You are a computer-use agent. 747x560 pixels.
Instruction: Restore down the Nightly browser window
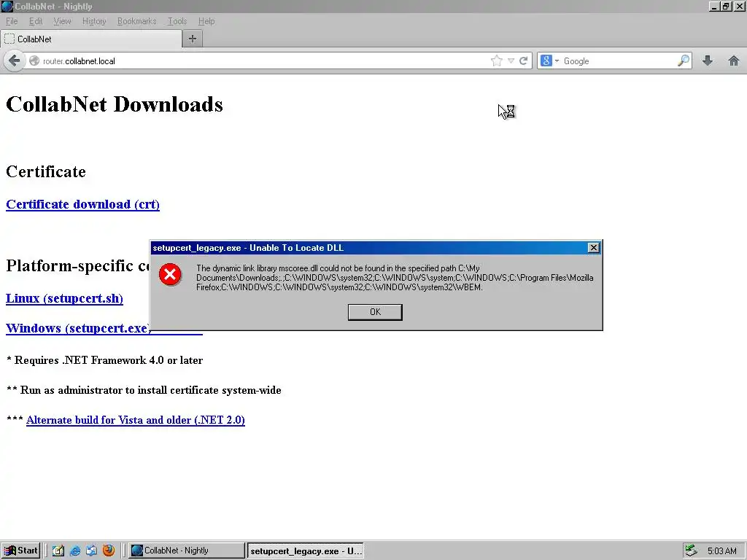(x=726, y=7)
